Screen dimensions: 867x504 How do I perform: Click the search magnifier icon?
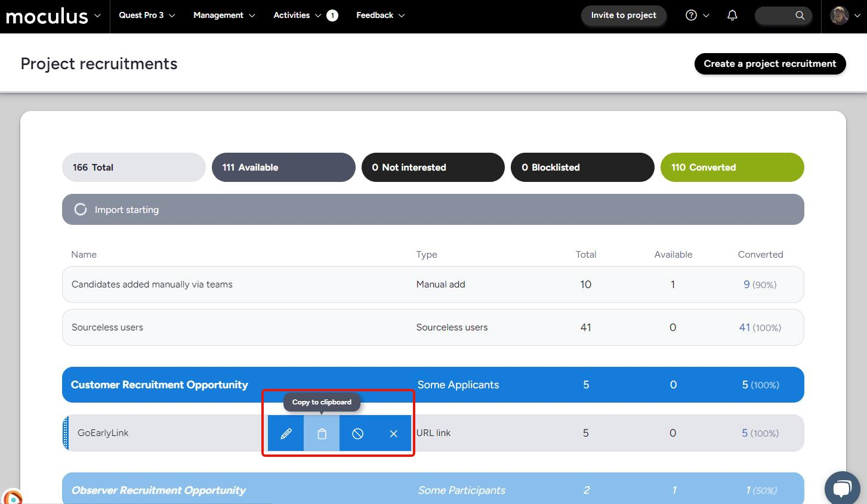point(800,16)
